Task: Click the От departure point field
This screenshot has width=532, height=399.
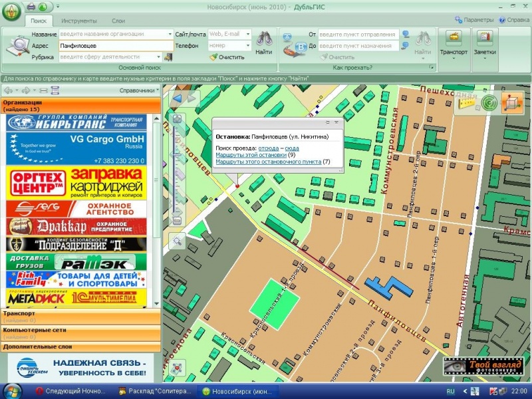Action: pyautogui.click(x=358, y=35)
